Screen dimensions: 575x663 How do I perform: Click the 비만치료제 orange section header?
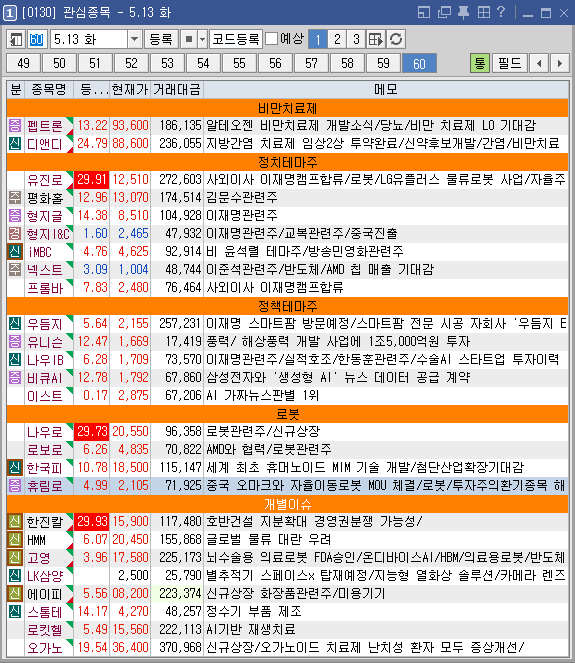(x=288, y=108)
